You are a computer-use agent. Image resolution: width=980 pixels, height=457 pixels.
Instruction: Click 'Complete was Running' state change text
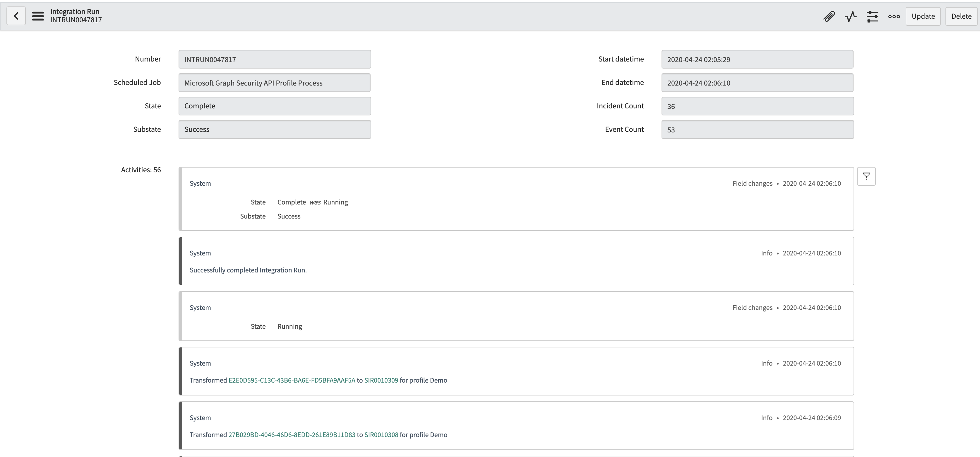[312, 202]
